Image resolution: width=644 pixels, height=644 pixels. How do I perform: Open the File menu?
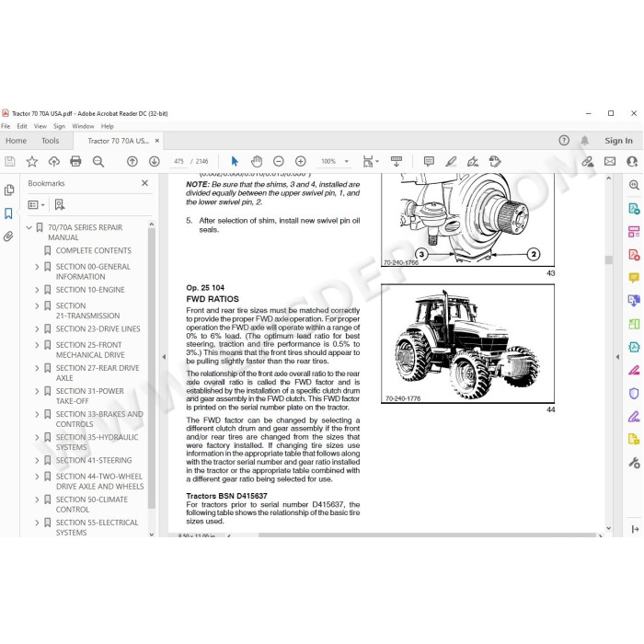coord(6,126)
